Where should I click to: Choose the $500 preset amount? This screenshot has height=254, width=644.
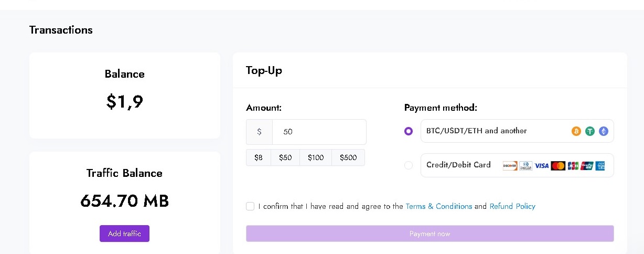(348, 157)
